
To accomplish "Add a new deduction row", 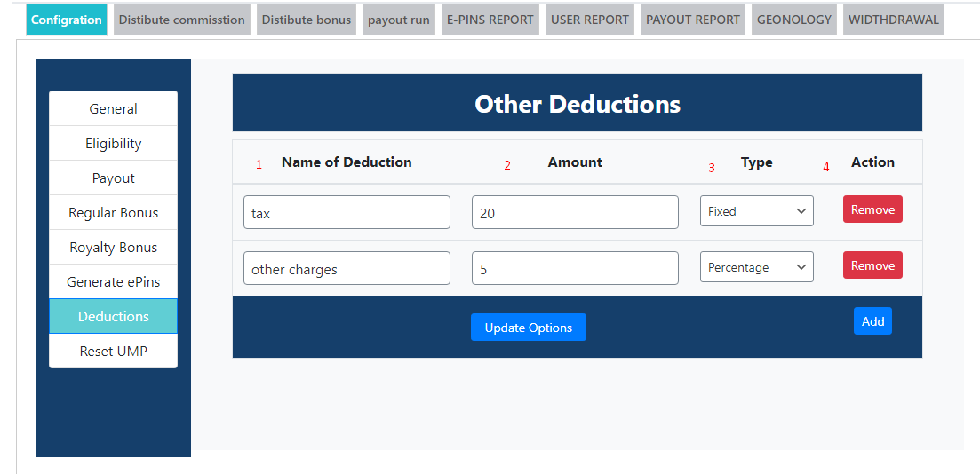I will (x=872, y=321).
